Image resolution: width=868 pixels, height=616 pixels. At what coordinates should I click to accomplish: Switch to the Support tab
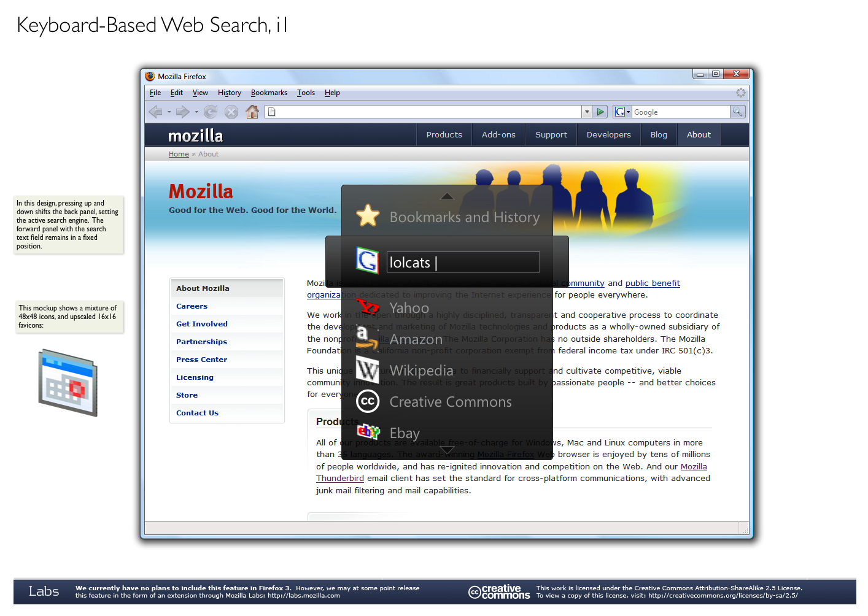tap(551, 135)
